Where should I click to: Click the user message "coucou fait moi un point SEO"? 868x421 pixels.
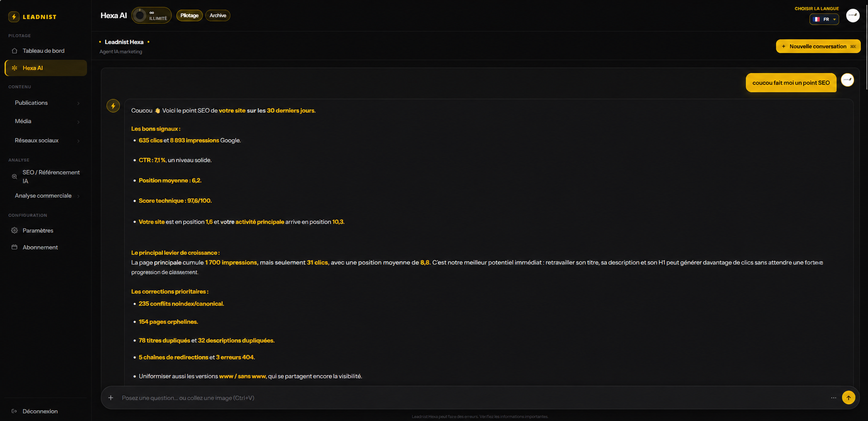(x=791, y=83)
